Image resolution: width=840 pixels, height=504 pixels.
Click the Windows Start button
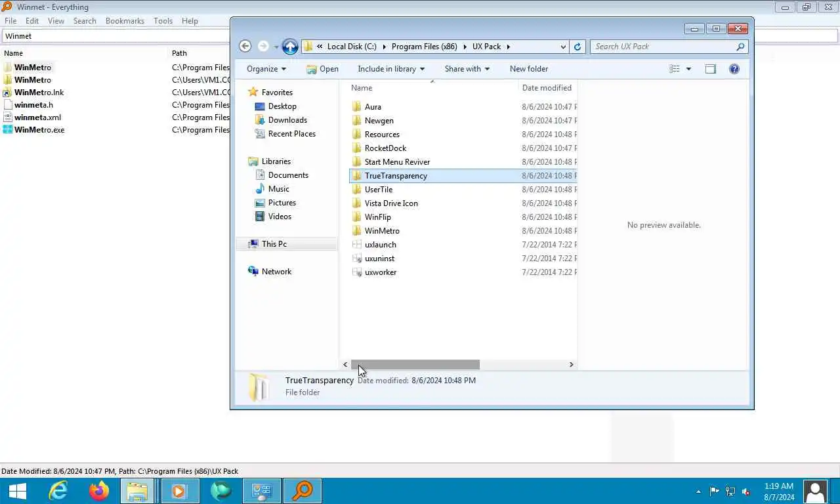(x=17, y=491)
